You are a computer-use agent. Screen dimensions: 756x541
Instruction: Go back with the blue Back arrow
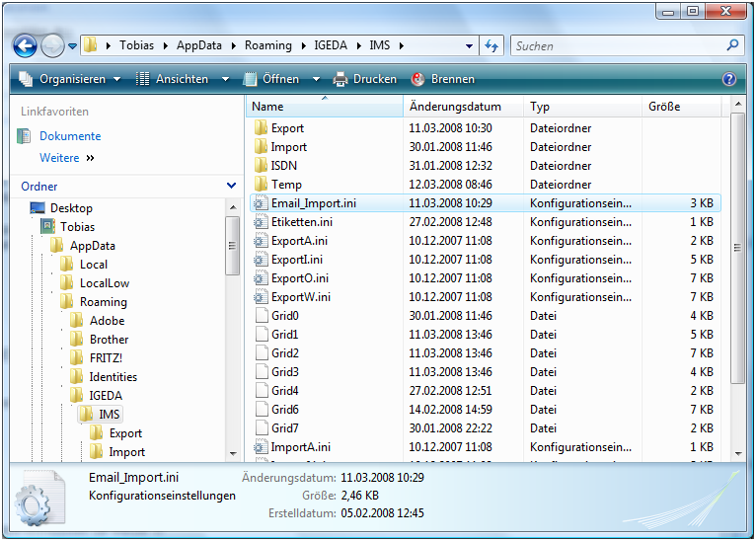pyautogui.click(x=25, y=46)
